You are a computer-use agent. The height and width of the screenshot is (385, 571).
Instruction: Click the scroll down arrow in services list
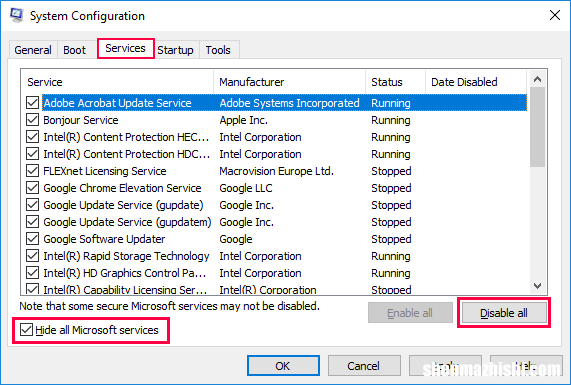pos(537,286)
